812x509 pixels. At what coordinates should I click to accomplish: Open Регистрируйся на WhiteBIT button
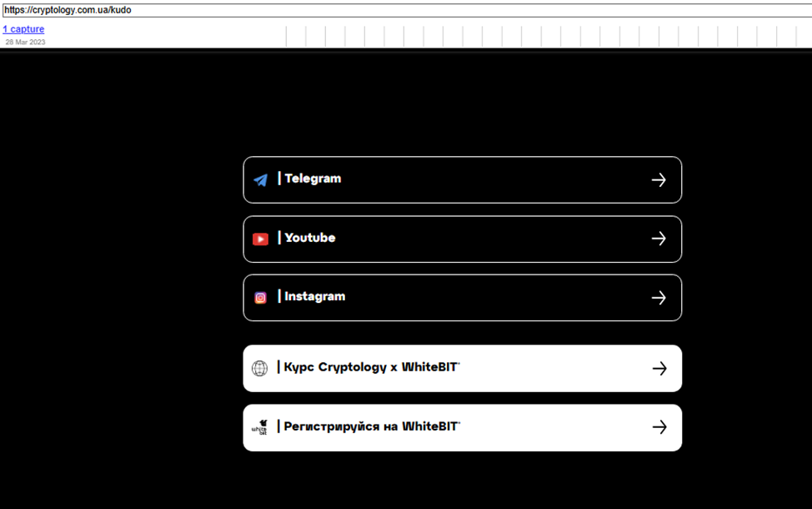tap(463, 427)
